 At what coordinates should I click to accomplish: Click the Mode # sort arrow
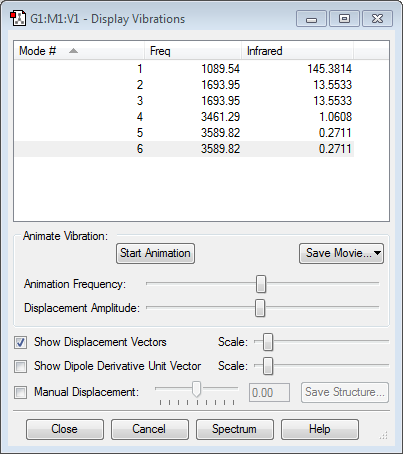tap(73, 51)
